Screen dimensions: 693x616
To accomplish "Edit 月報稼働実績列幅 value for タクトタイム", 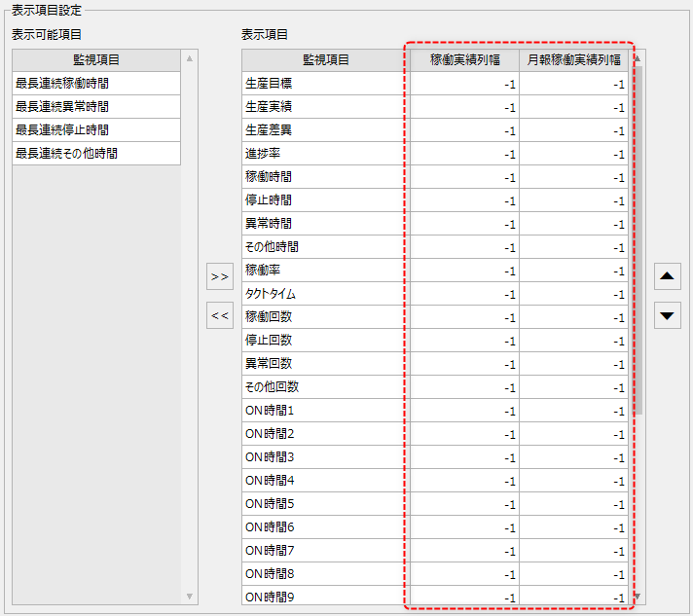I will point(573,294).
